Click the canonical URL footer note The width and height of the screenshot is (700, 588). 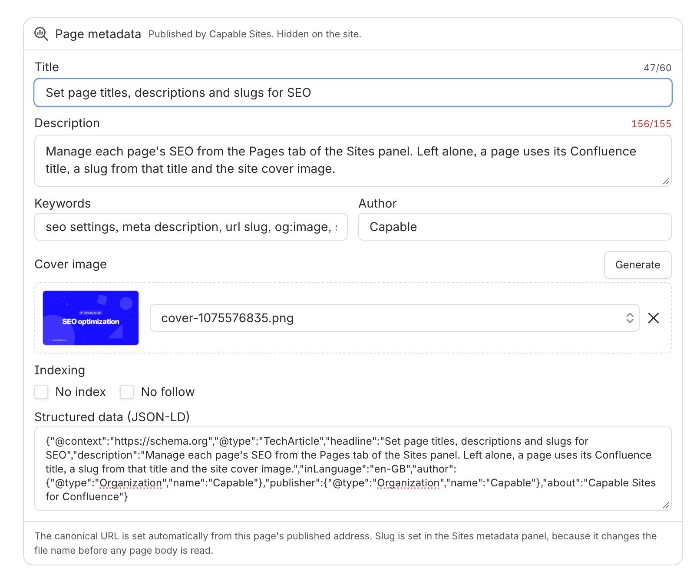tap(346, 543)
